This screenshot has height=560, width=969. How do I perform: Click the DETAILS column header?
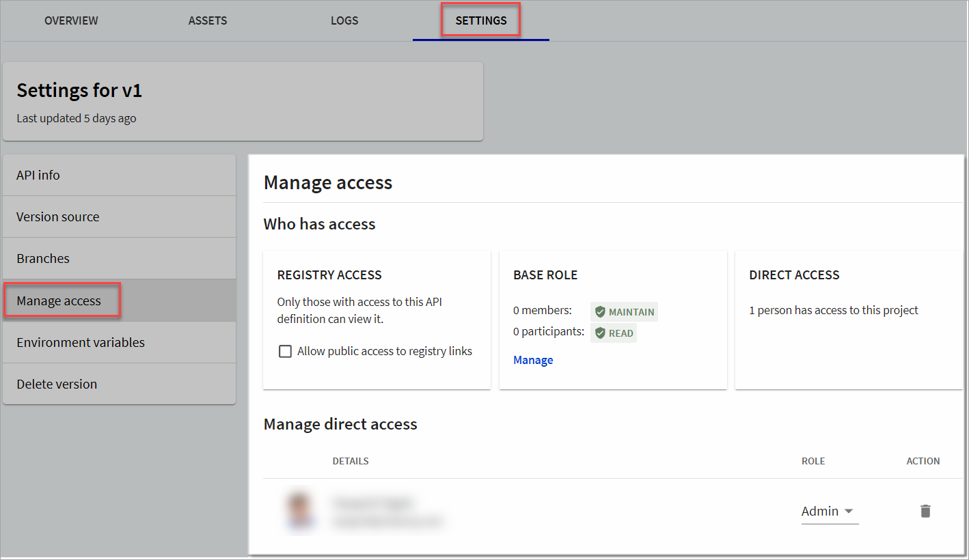click(x=351, y=461)
